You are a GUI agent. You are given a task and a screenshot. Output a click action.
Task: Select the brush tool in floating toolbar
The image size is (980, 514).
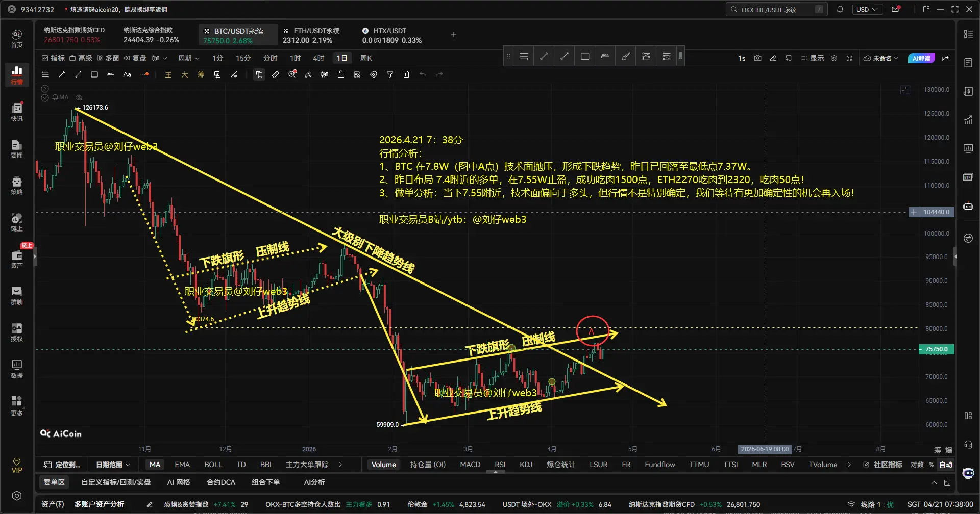(626, 56)
